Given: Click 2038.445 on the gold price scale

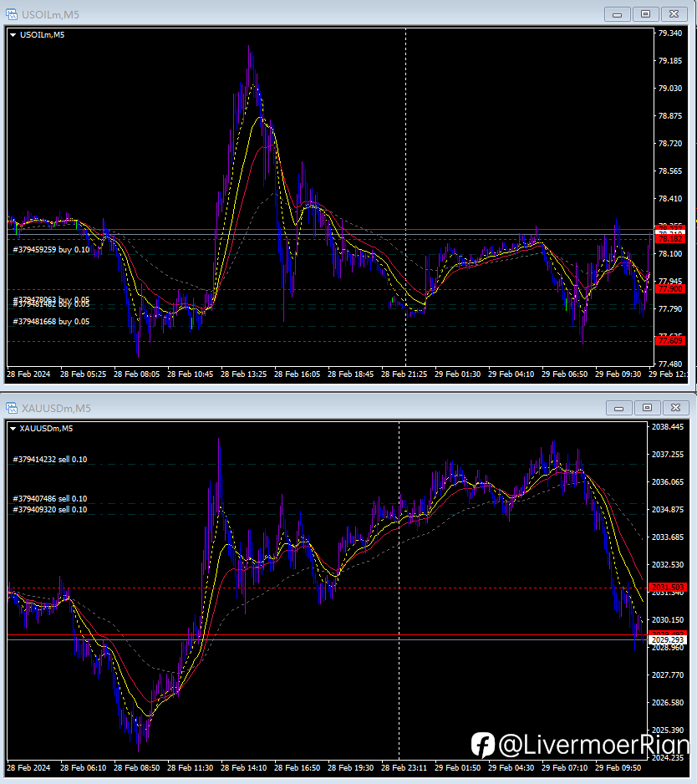Looking at the screenshot, I should (668, 427).
